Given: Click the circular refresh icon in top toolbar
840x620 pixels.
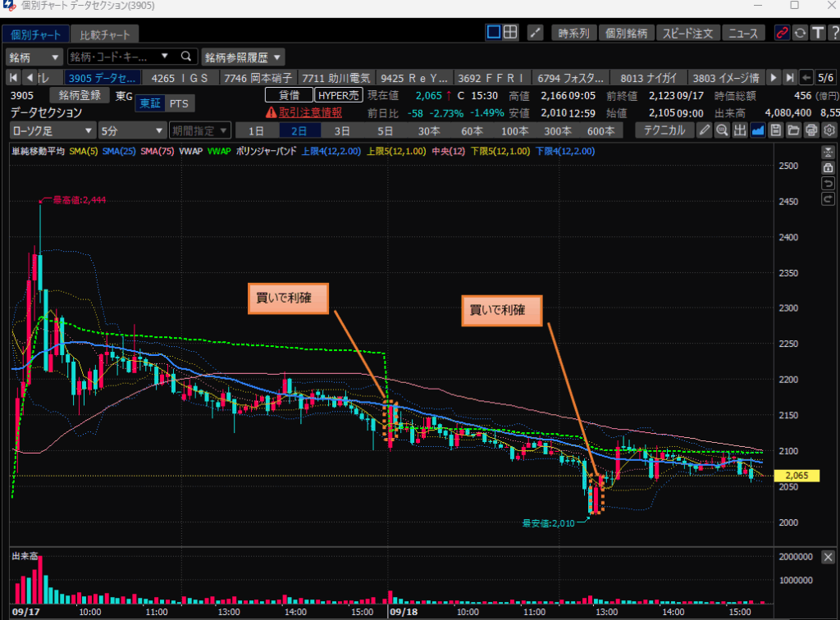Looking at the screenshot, I should pos(800,33).
